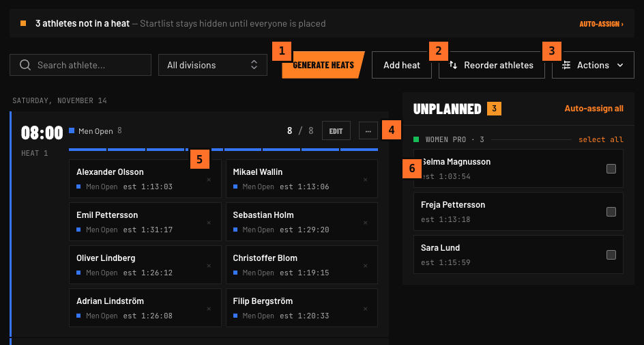The width and height of the screenshot is (644, 345).
Task: Click the HEAT 1 label
Action: [x=35, y=153]
